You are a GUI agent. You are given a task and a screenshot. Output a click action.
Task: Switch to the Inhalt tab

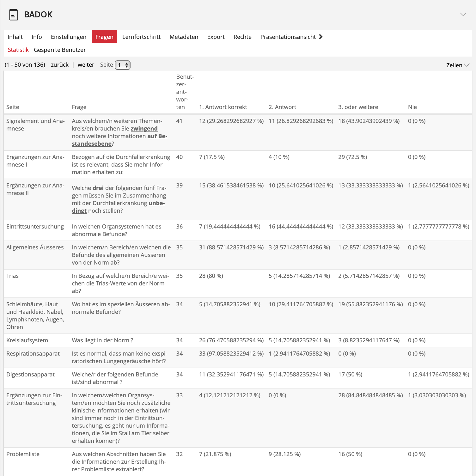pos(15,37)
